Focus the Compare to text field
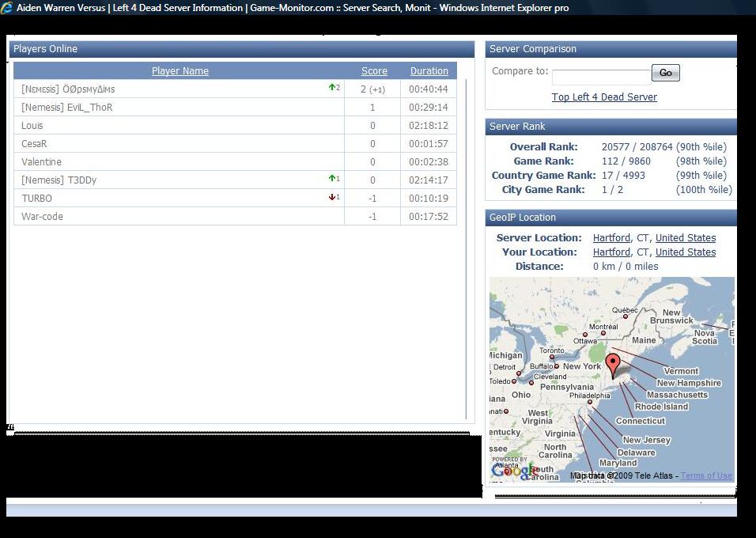The width and height of the screenshot is (756, 538). pos(602,77)
